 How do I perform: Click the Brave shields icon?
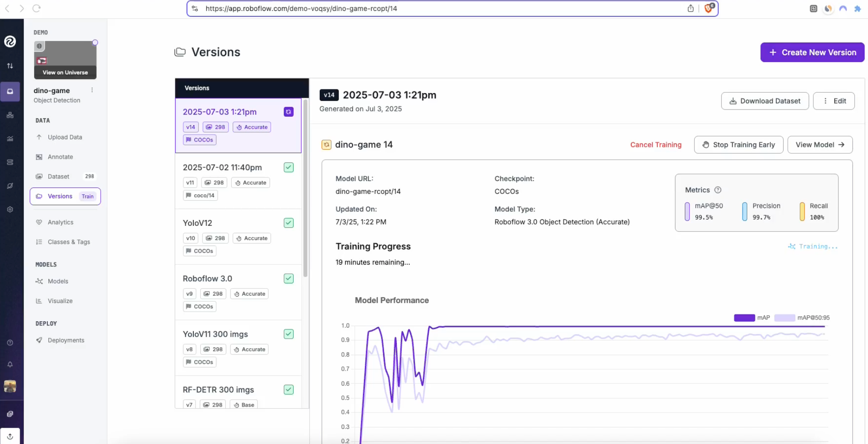(x=709, y=8)
